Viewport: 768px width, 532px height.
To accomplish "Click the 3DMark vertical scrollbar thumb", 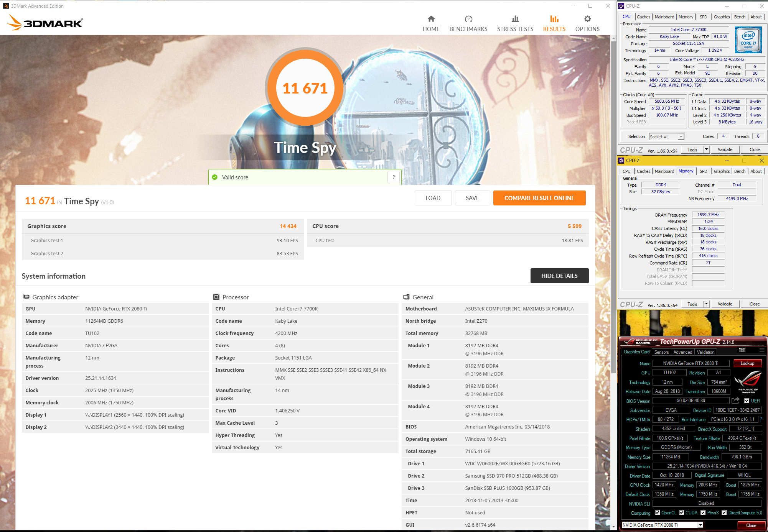I will 613,207.
